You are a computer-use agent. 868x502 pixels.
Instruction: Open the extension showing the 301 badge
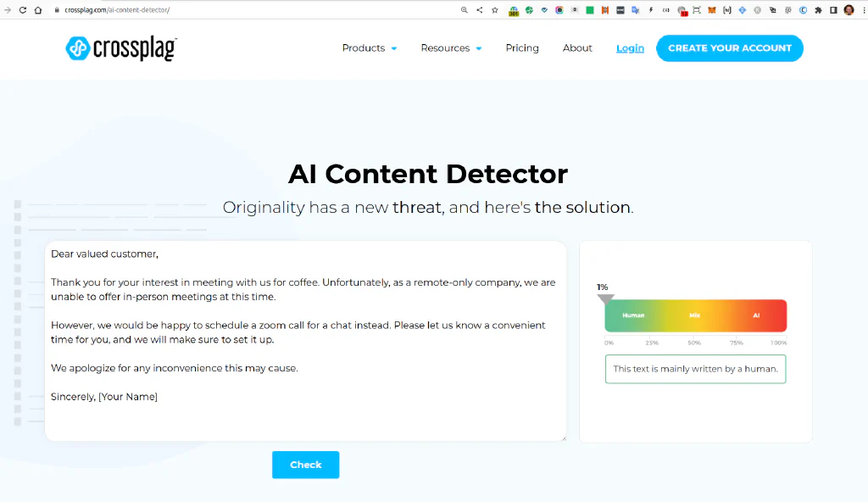coord(514,10)
